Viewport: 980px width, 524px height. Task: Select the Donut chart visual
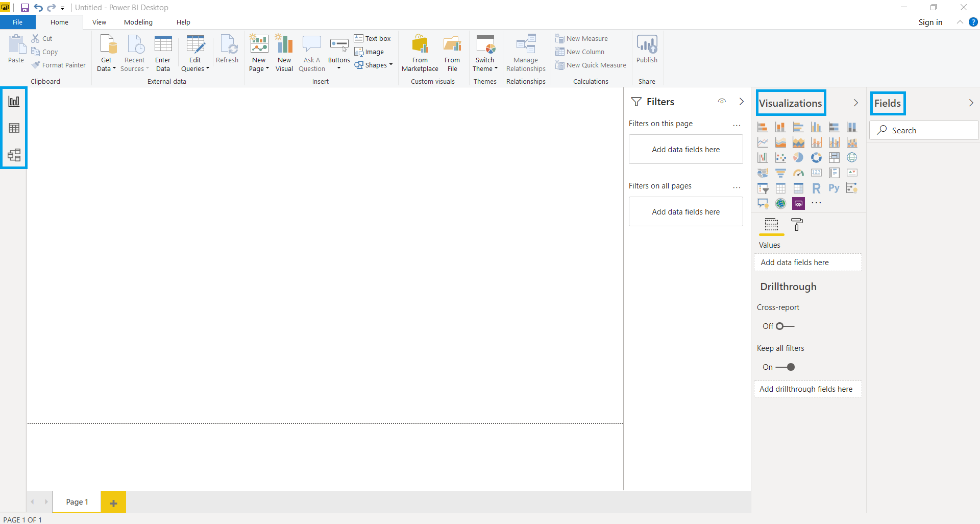[x=816, y=158]
